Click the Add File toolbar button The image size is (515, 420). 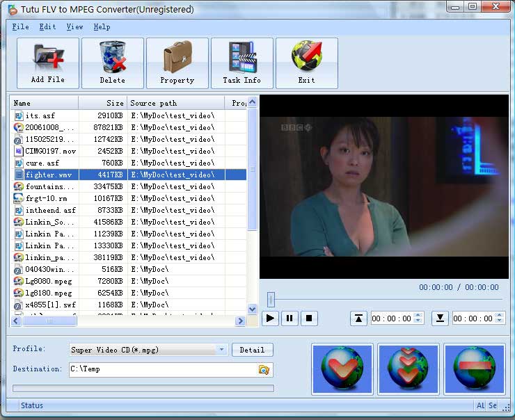coord(48,63)
